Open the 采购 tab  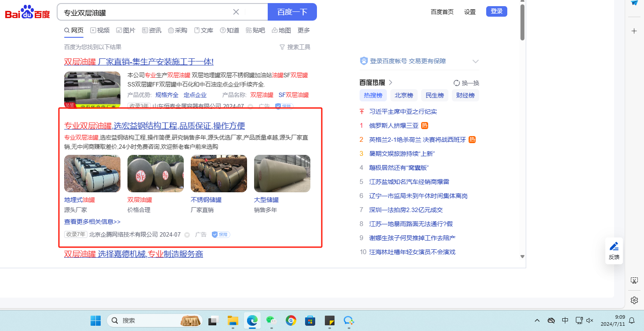click(x=178, y=30)
